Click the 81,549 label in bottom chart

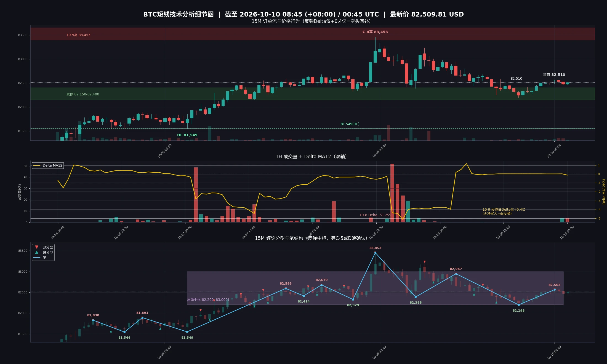click(187, 338)
